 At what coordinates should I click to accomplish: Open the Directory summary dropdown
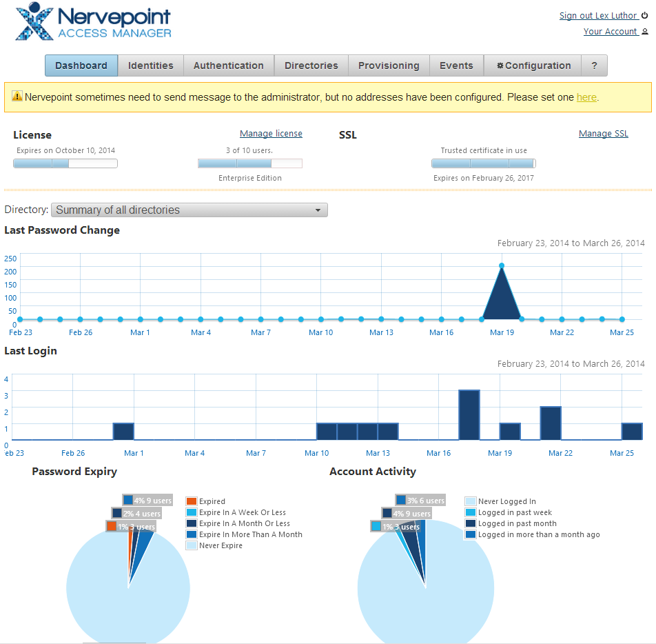189,210
